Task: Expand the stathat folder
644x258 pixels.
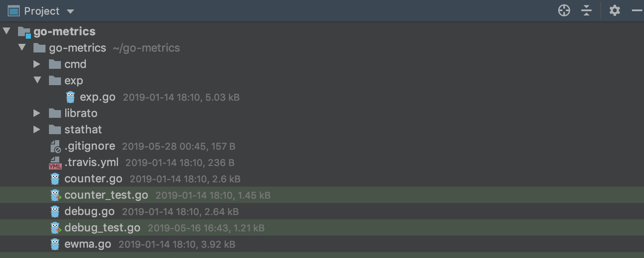Action: click(x=37, y=129)
